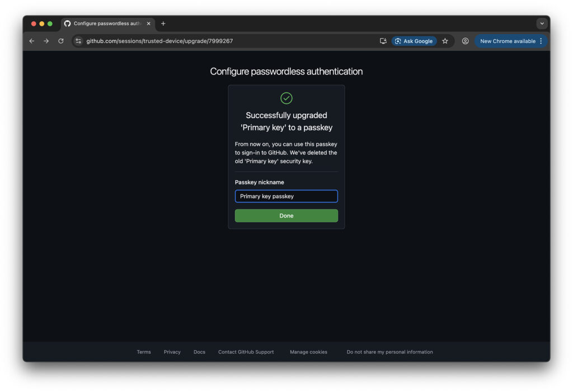Open the Privacy footer link

pos(172,352)
